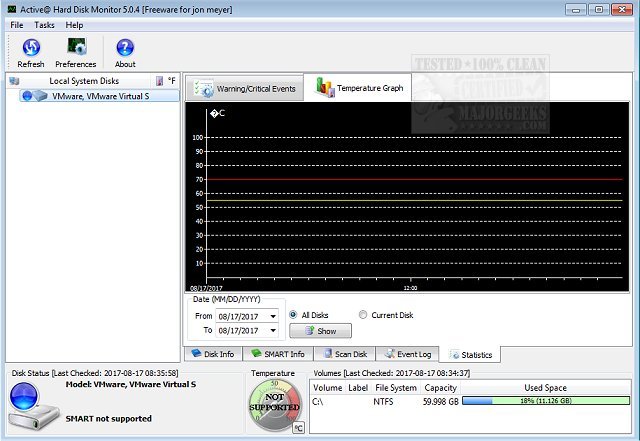Select the Current Disk radio button
The image size is (640, 441).
363,315
